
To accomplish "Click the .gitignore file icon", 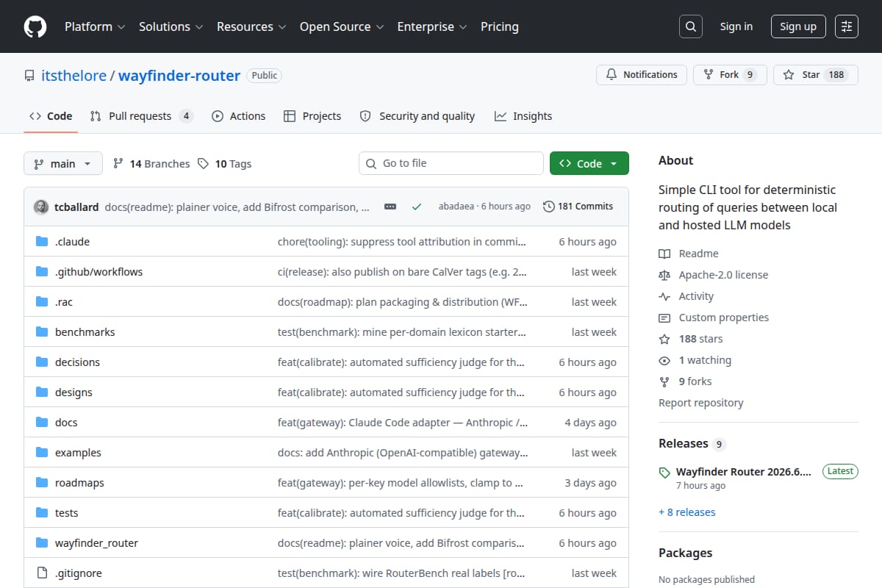I will pyautogui.click(x=42, y=573).
